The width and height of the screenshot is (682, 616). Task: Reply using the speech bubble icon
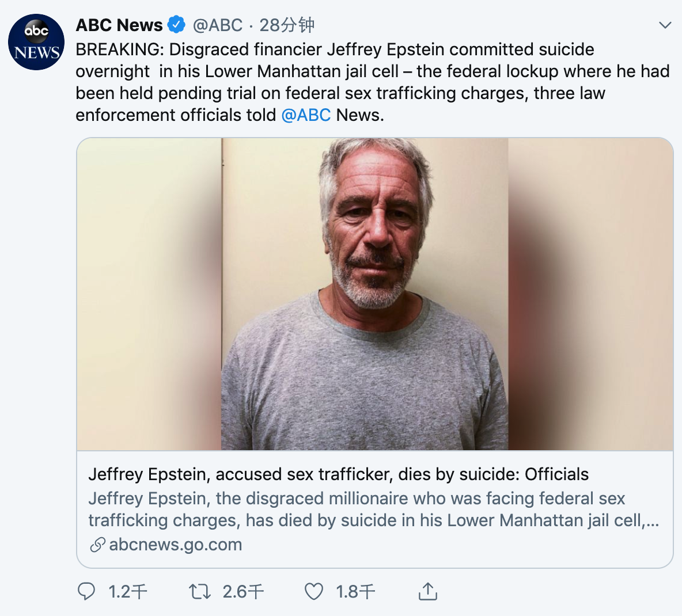(86, 591)
